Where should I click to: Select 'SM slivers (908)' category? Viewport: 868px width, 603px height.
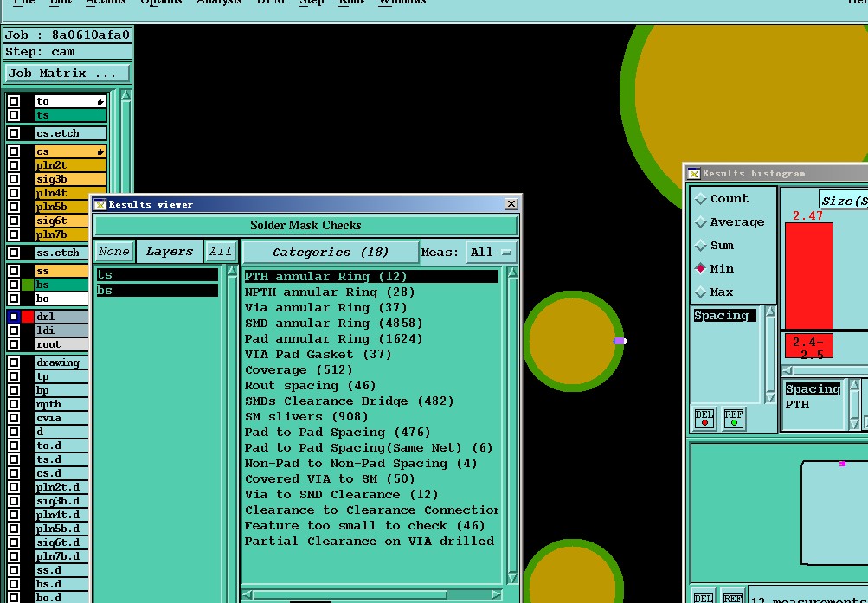click(371, 416)
